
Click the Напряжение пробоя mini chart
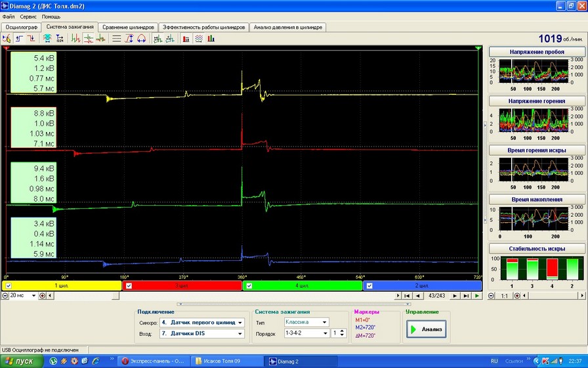click(x=535, y=72)
